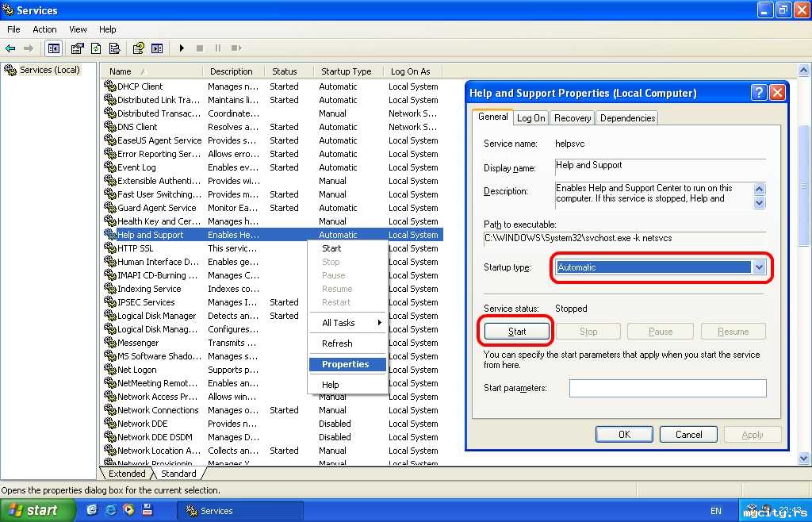
Task: Open the Dependencies tab
Action: (x=627, y=118)
